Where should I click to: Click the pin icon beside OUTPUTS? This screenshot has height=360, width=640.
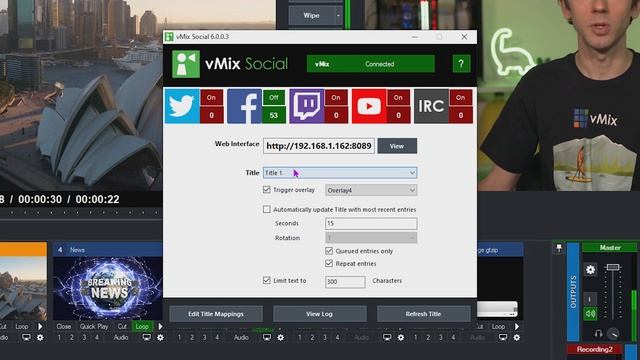[559, 248]
